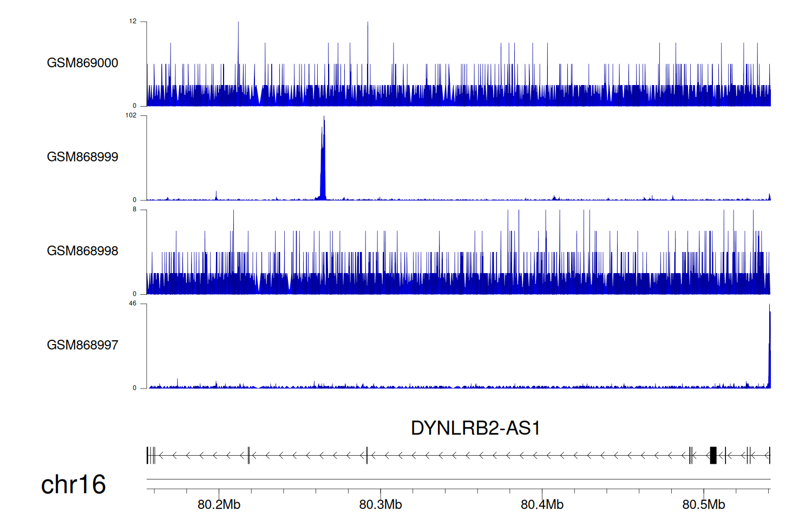Select the GSM868999 track label
This screenshot has height=531, width=812.
(x=82, y=157)
